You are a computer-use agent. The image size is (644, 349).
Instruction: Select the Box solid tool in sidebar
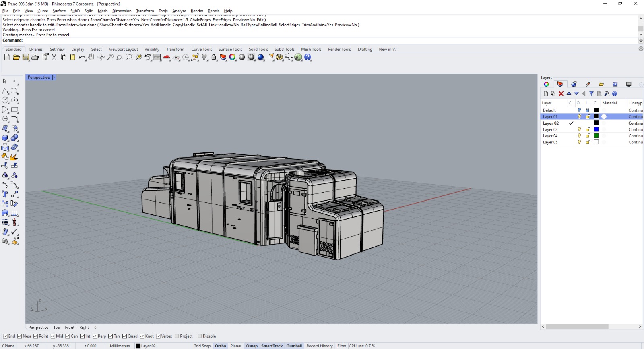[x=5, y=138]
